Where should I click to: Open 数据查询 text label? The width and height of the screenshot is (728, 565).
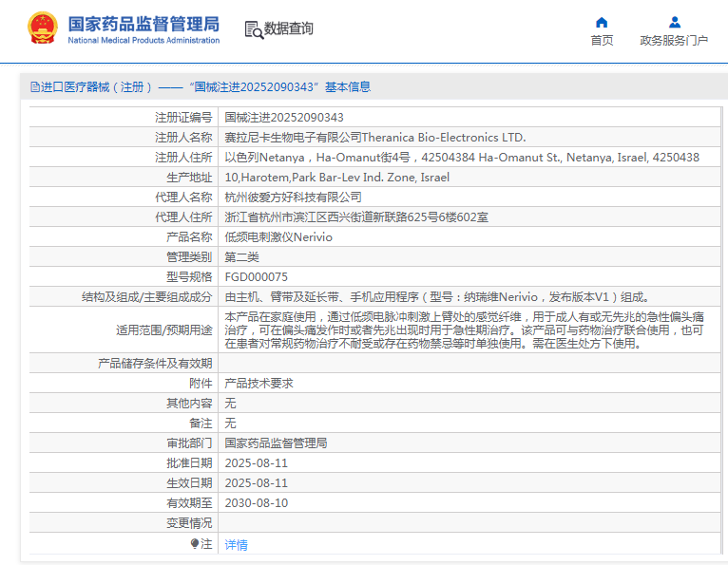click(289, 29)
